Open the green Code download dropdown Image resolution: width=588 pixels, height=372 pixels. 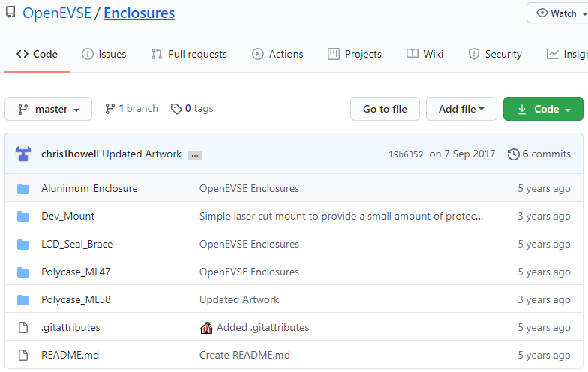(543, 109)
